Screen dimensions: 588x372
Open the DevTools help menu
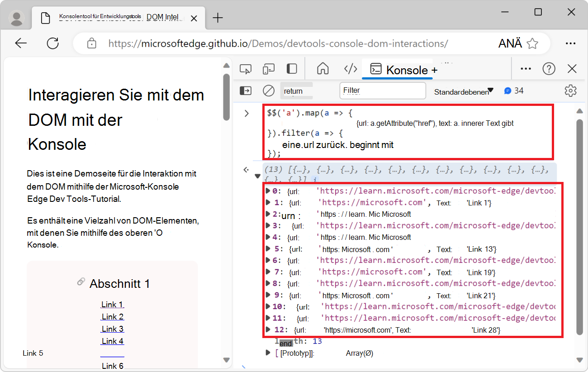click(549, 68)
